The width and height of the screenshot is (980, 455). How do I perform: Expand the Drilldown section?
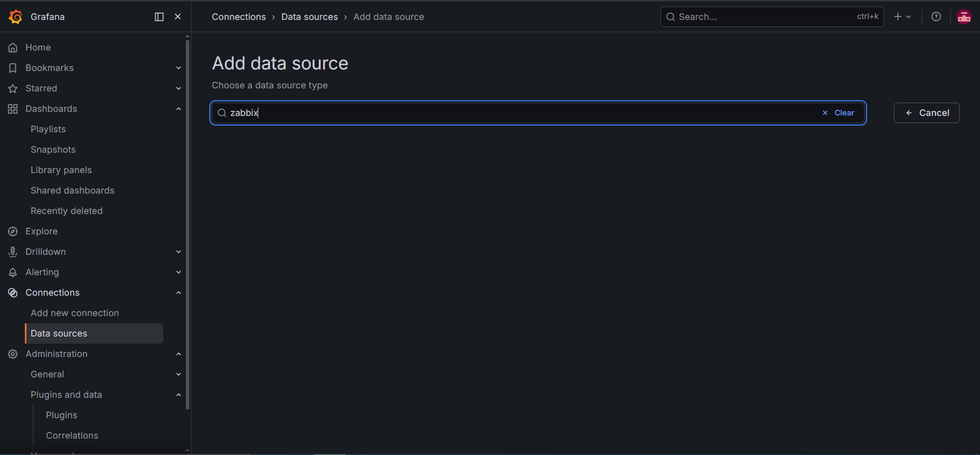[179, 252]
